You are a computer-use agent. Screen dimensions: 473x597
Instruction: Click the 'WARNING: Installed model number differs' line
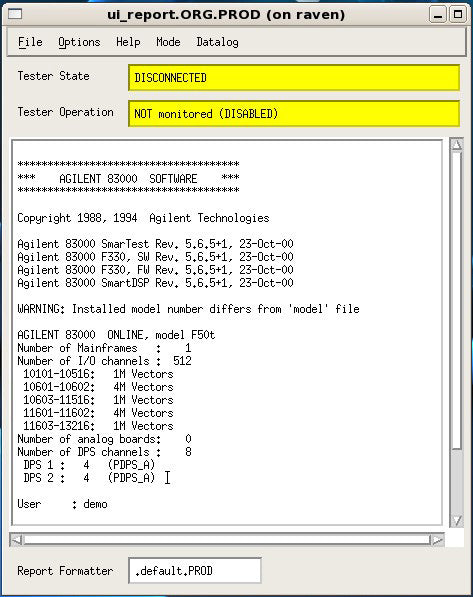[189, 309]
